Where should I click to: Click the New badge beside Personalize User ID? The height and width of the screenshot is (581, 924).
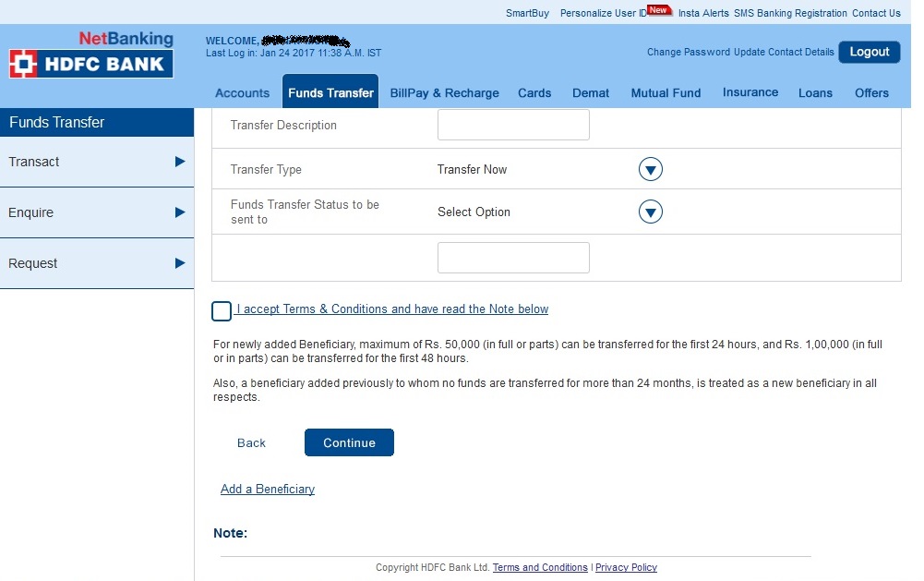click(659, 9)
